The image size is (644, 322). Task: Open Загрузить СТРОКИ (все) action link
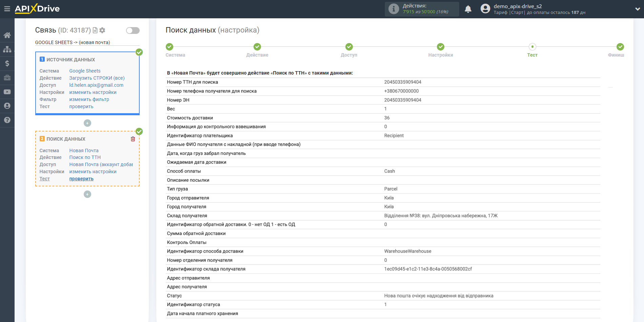(97, 78)
